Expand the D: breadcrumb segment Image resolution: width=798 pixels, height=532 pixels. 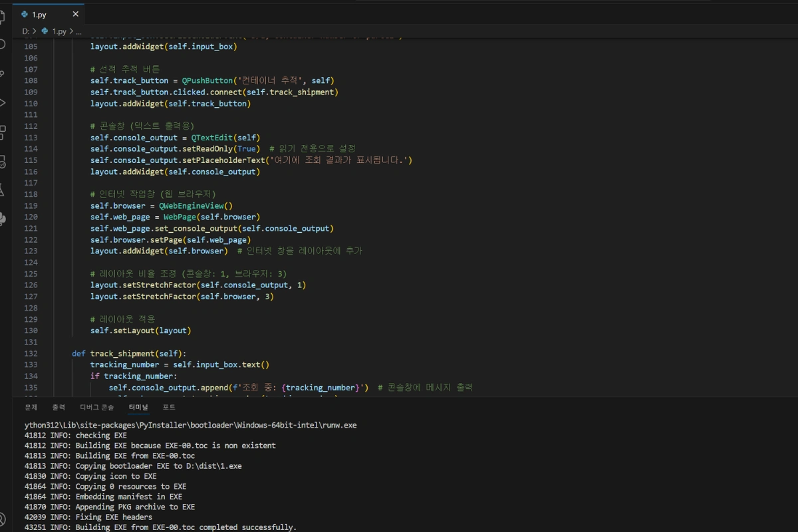(25, 31)
